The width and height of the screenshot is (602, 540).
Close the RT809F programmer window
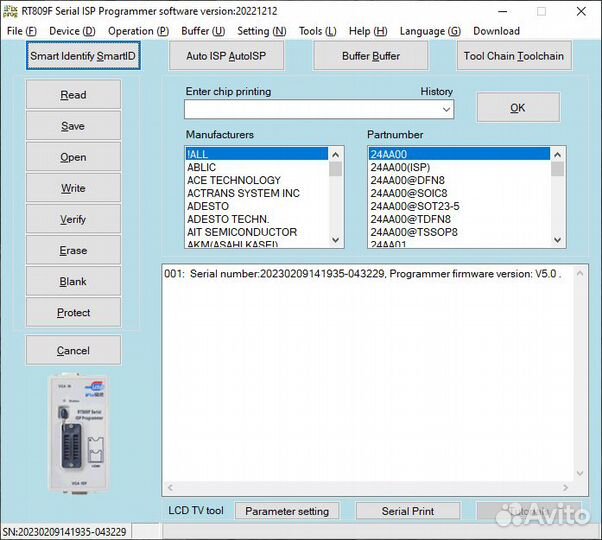coord(581,12)
